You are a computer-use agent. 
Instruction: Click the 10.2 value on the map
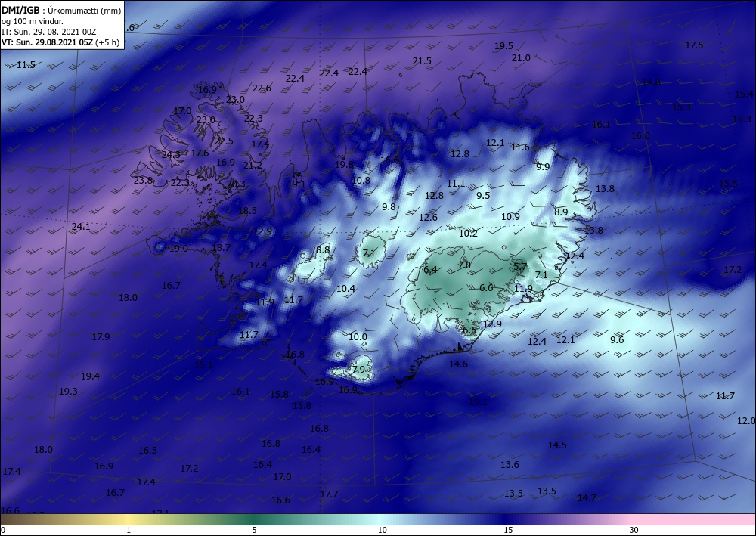pyautogui.click(x=468, y=234)
